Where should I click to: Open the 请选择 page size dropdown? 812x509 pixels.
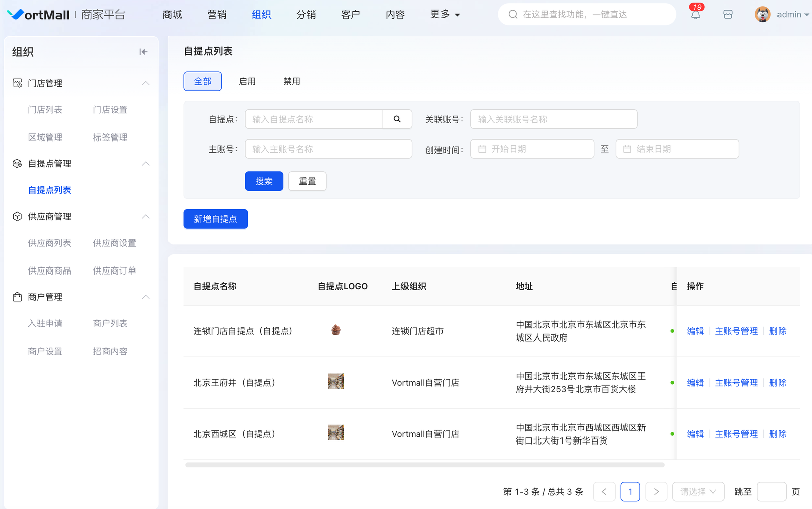click(698, 492)
